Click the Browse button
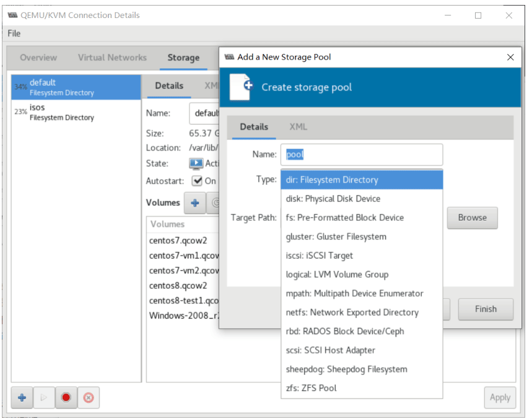 pos(472,218)
